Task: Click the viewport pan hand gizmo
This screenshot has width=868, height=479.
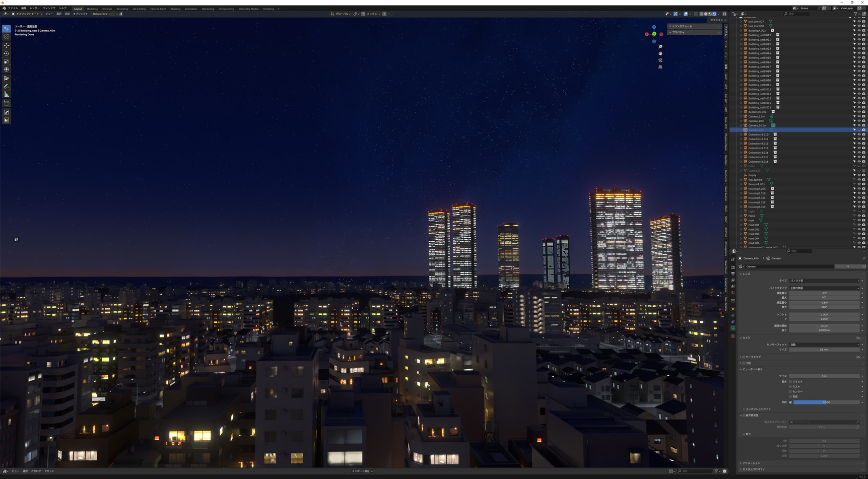Action: point(660,53)
